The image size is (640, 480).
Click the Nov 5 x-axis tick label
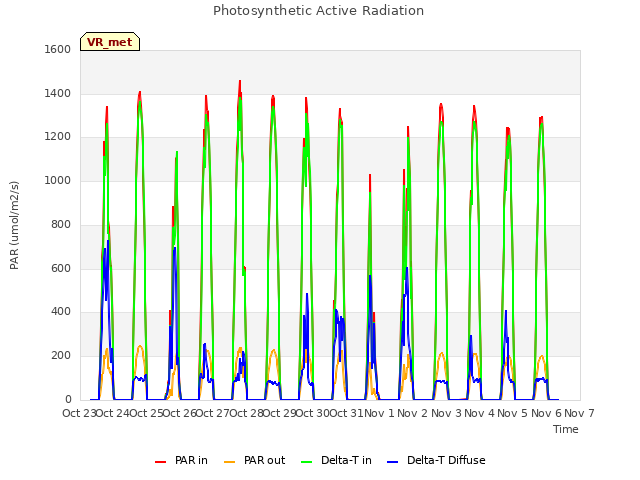(513, 413)
